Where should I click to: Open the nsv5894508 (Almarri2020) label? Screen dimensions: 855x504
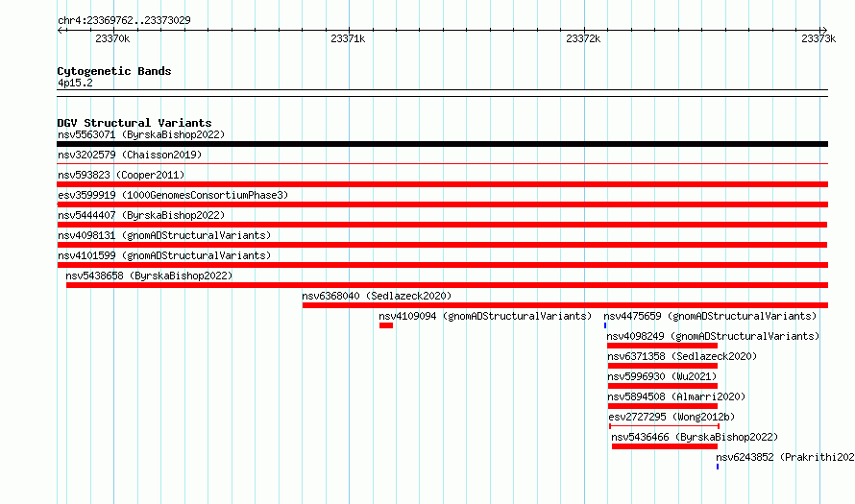point(676,396)
